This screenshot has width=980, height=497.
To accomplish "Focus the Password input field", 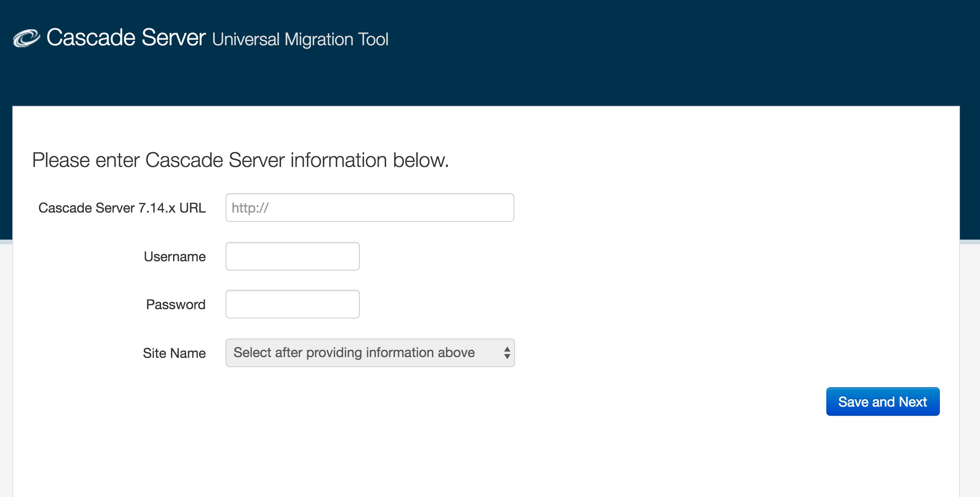I will 292,304.
